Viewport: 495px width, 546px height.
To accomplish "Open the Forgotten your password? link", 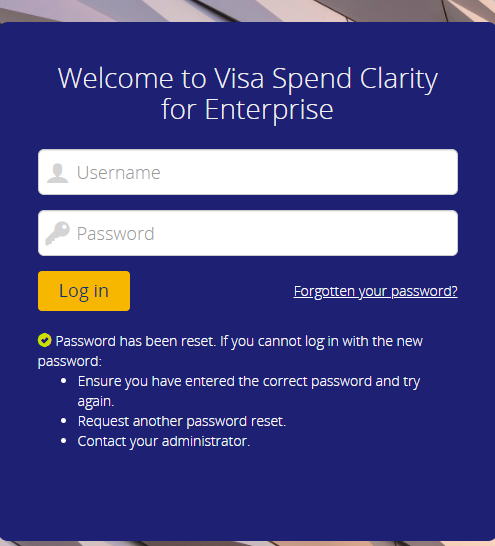I will (376, 291).
